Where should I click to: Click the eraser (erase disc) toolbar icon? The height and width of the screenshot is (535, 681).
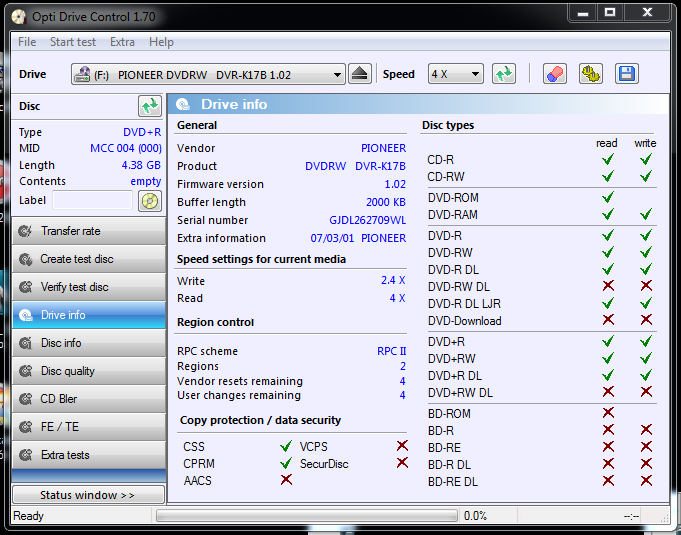point(555,74)
